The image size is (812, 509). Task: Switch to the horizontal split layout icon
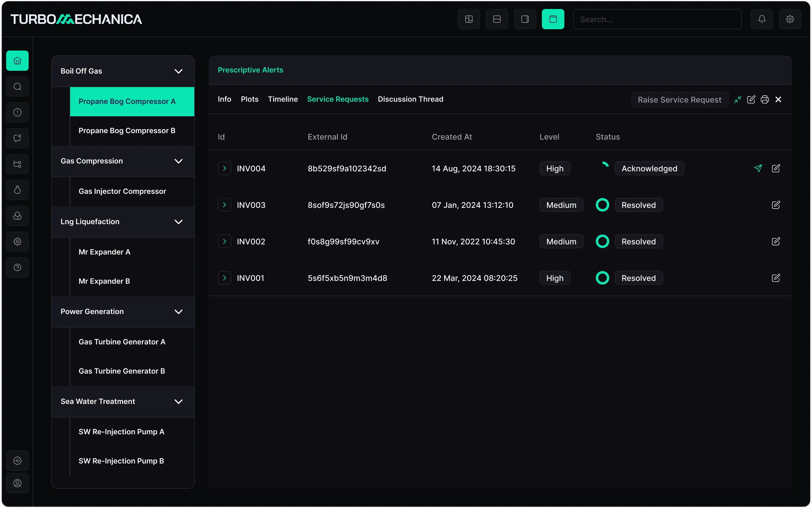pyautogui.click(x=497, y=19)
